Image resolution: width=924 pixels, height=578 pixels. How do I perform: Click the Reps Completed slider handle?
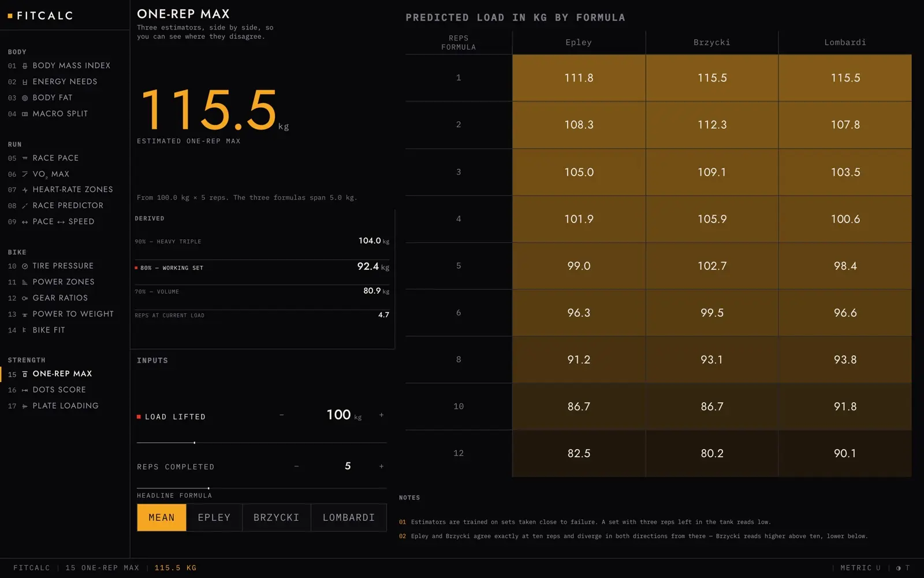pyautogui.click(x=208, y=488)
